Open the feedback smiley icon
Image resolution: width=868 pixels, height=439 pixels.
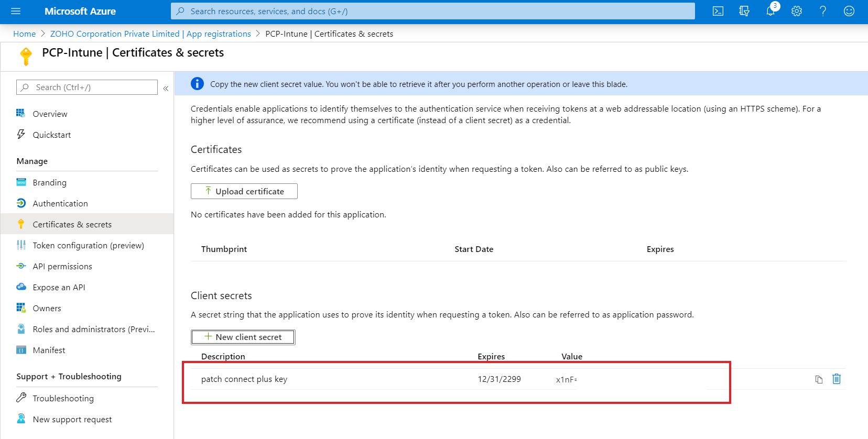click(849, 11)
